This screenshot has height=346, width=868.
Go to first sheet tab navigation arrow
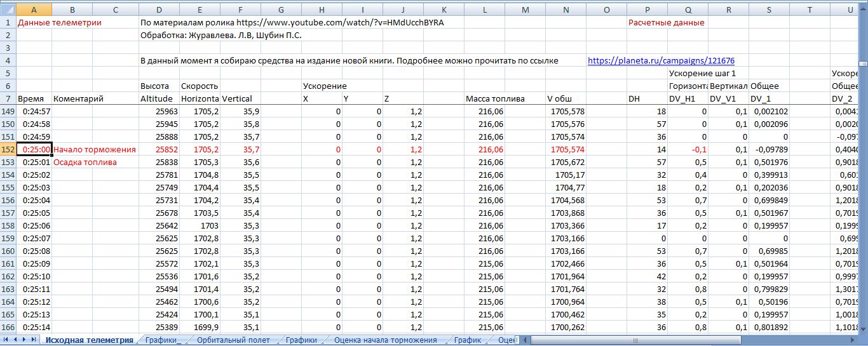[6, 340]
